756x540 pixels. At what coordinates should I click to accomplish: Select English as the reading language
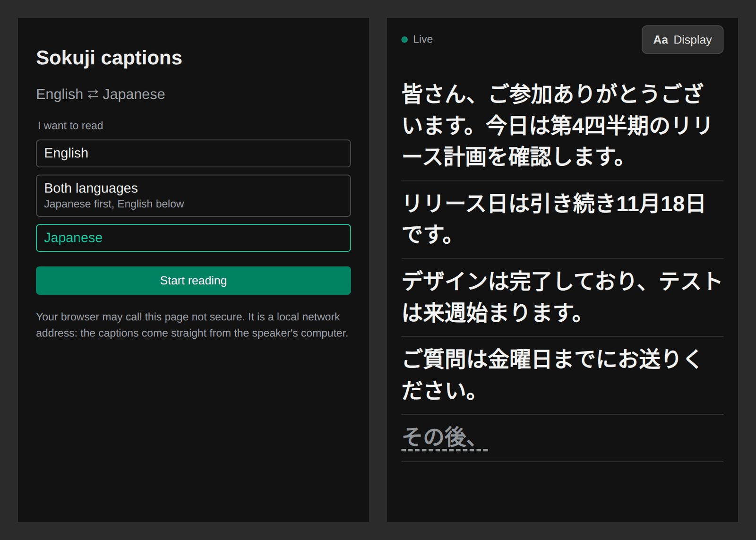click(193, 153)
